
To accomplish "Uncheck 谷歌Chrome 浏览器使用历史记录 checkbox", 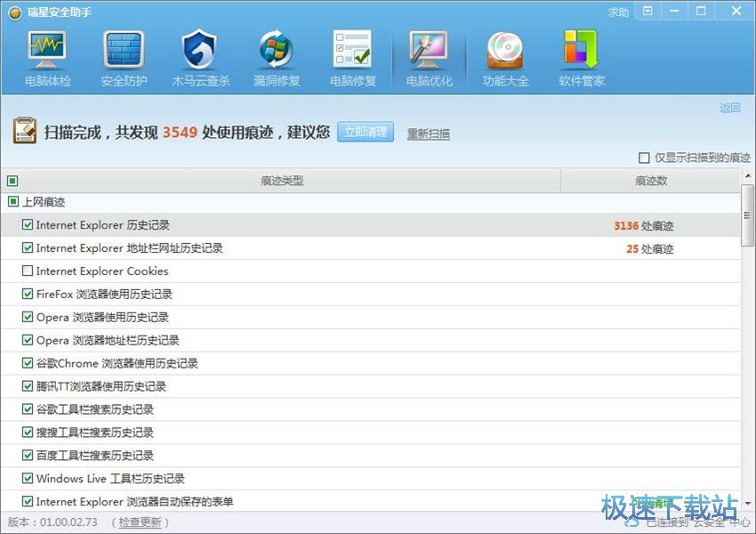I will click(x=28, y=363).
